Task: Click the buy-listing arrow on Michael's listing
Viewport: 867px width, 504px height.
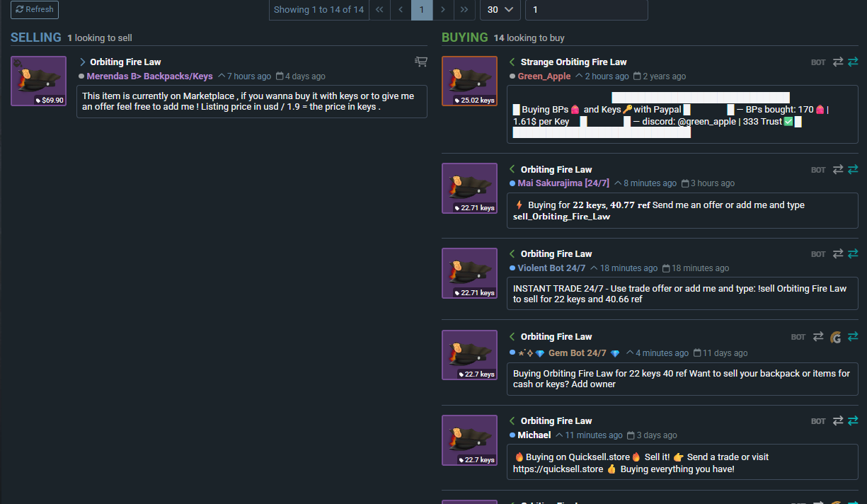Action: pos(512,421)
